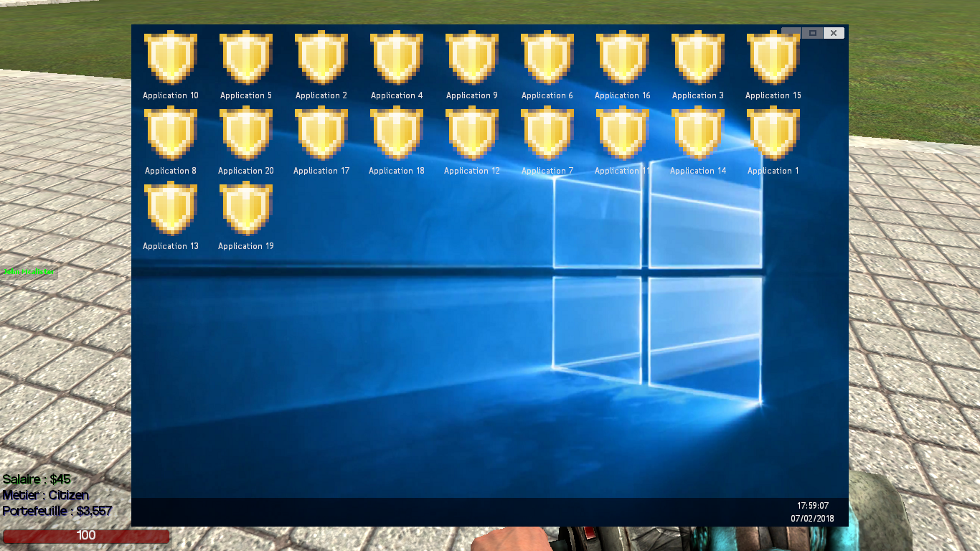Open the Application 13 desktop icon
980x551 pixels.
171,209
